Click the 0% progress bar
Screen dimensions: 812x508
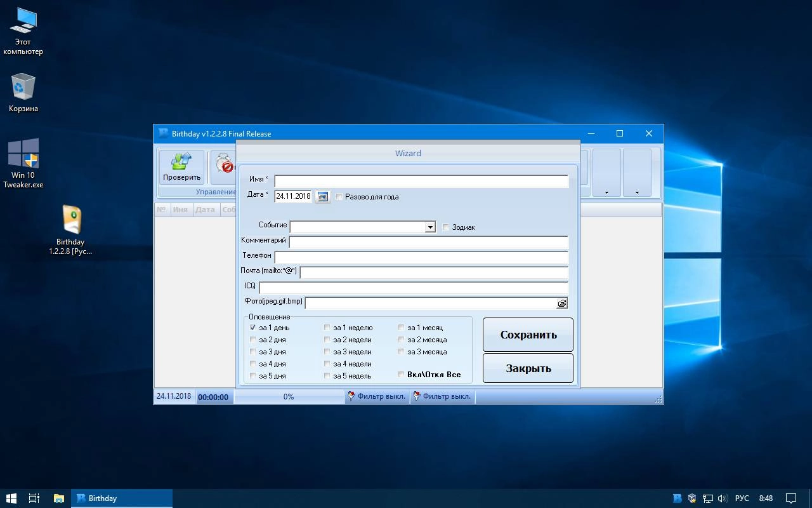[x=289, y=396]
